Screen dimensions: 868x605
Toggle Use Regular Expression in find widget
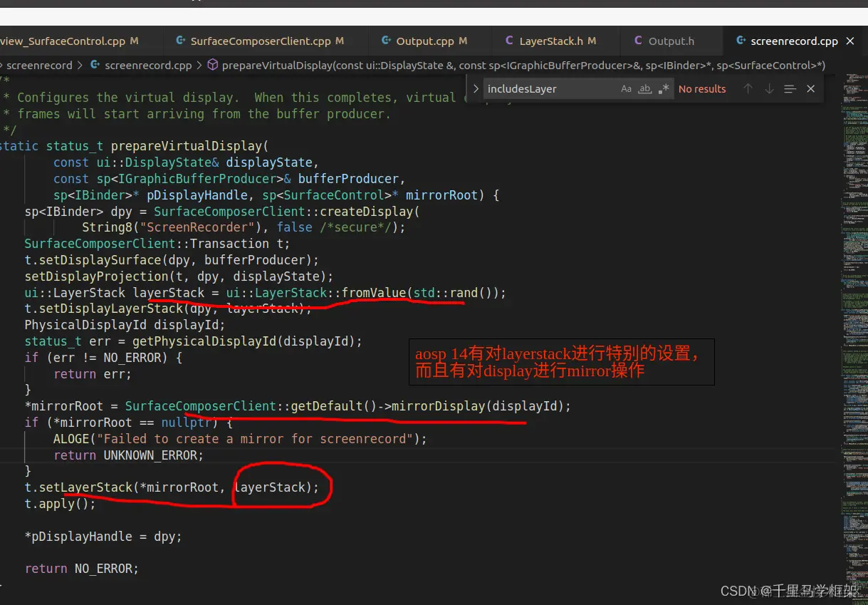(x=664, y=89)
